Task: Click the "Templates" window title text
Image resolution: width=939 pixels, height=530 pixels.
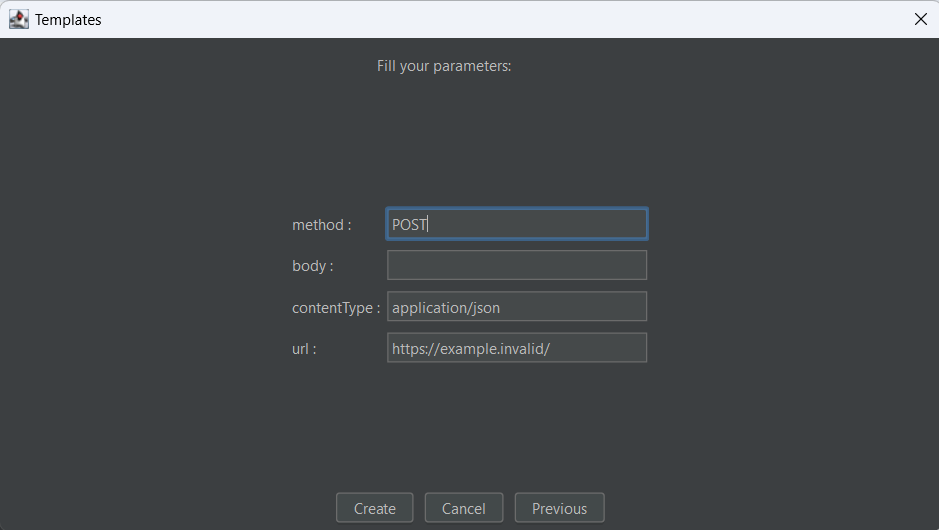Action: pyautogui.click(x=68, y=20)
